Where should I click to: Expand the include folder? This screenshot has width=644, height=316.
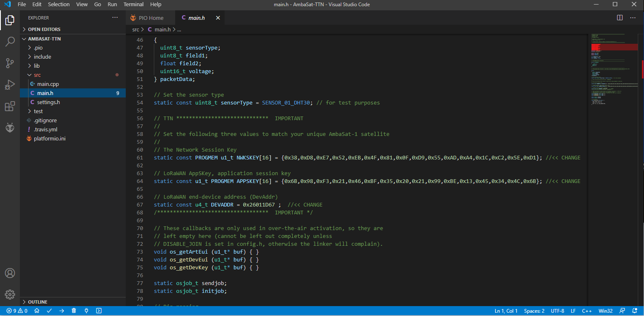73,57
